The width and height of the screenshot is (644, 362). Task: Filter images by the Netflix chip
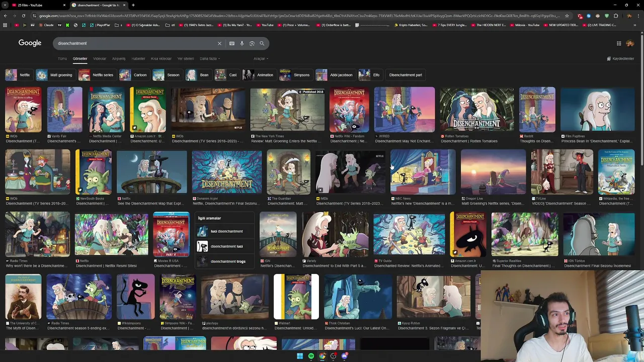coord(19,75)
